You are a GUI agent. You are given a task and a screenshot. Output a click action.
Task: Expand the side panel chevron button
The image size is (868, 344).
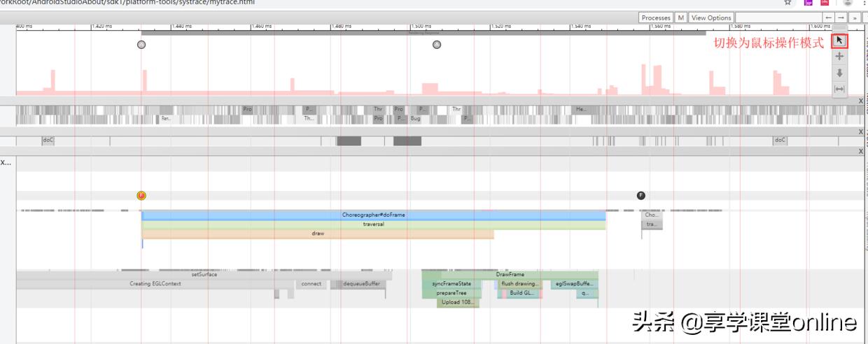(854, 18)
